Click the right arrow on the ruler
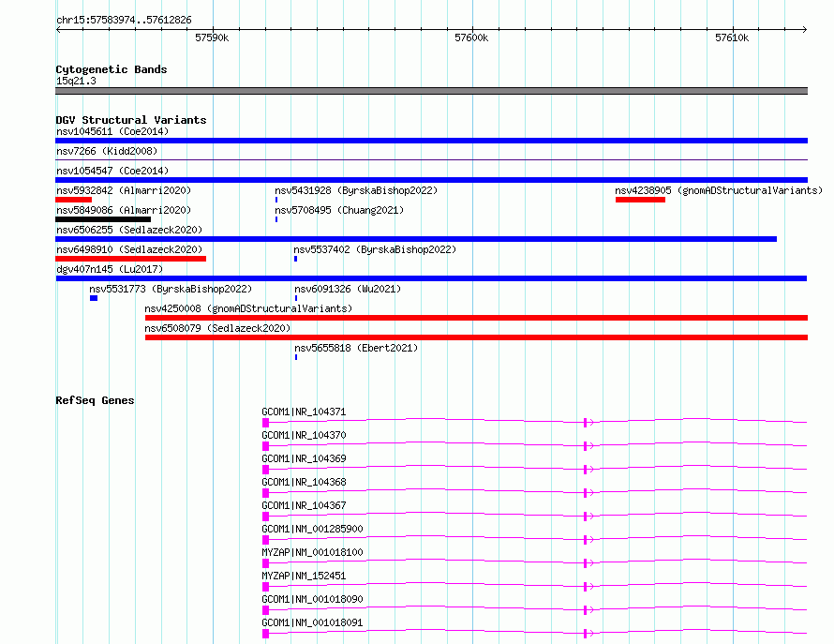 (804, 29)
